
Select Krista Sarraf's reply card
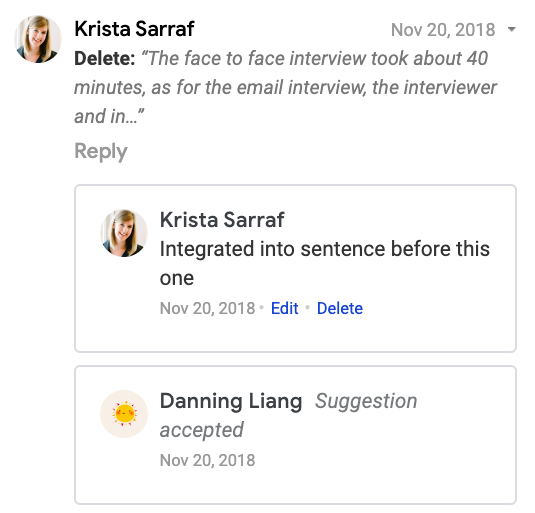295,268
